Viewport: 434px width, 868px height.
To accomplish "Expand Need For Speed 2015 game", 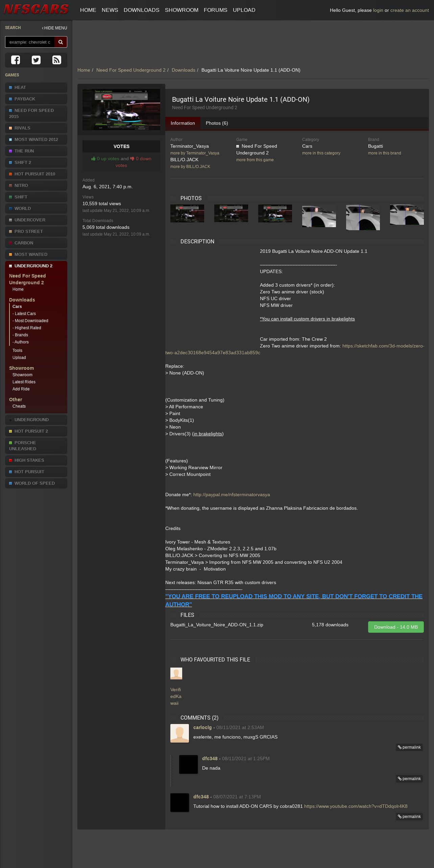I will (x=36, y=114).
